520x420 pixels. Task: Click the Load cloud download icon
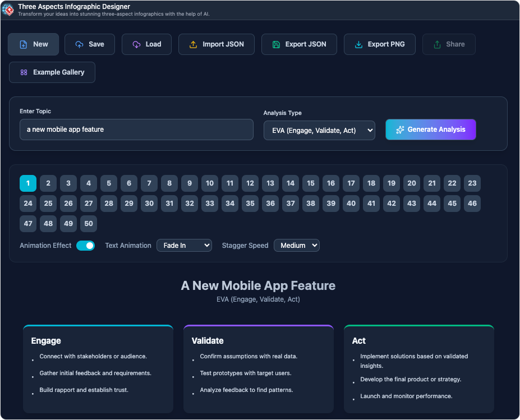pyautogui.click(x=137, y=44)
